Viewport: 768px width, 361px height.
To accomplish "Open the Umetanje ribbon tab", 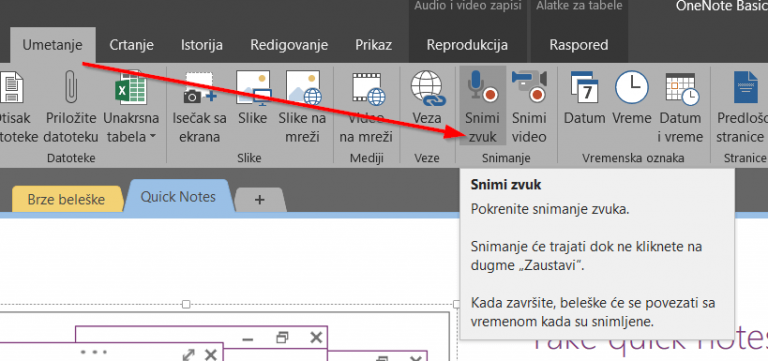I will tap(52, 45).
